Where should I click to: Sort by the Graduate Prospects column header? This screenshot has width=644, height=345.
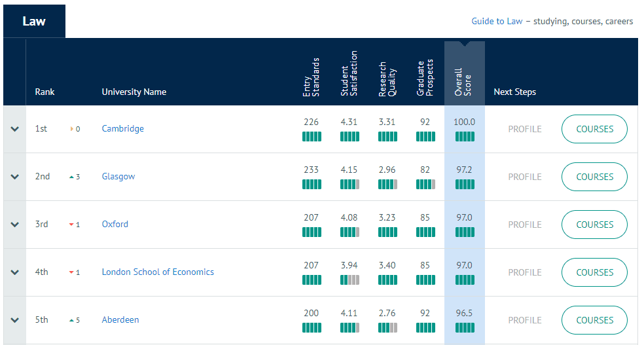click(425, 78)
